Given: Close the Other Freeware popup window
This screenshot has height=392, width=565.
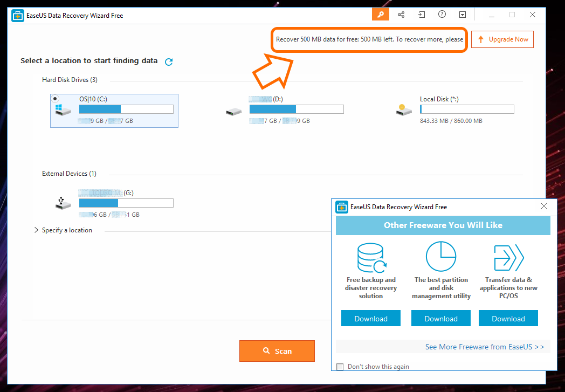Looking at the screenshot, I should [x=544, y=206].
